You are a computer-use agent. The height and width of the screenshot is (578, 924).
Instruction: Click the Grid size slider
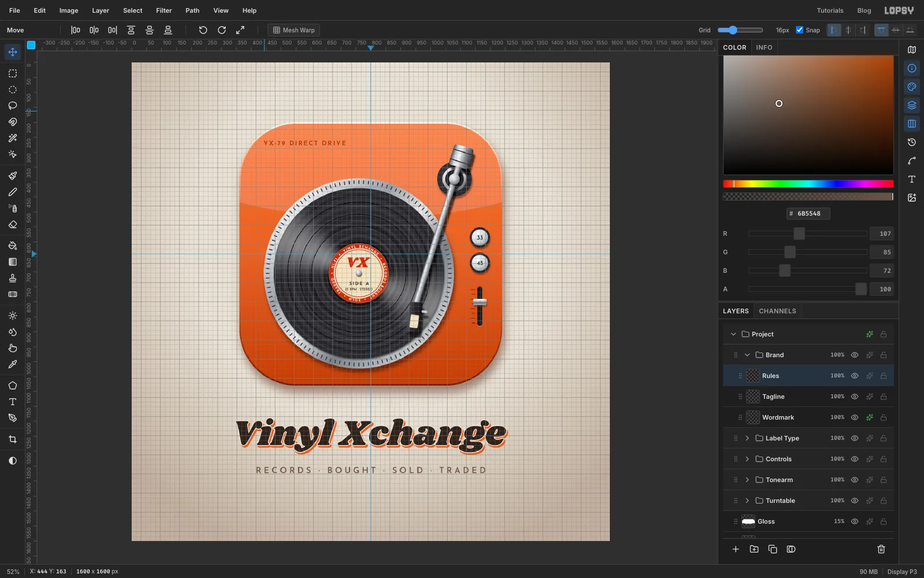tap(740, 30)
